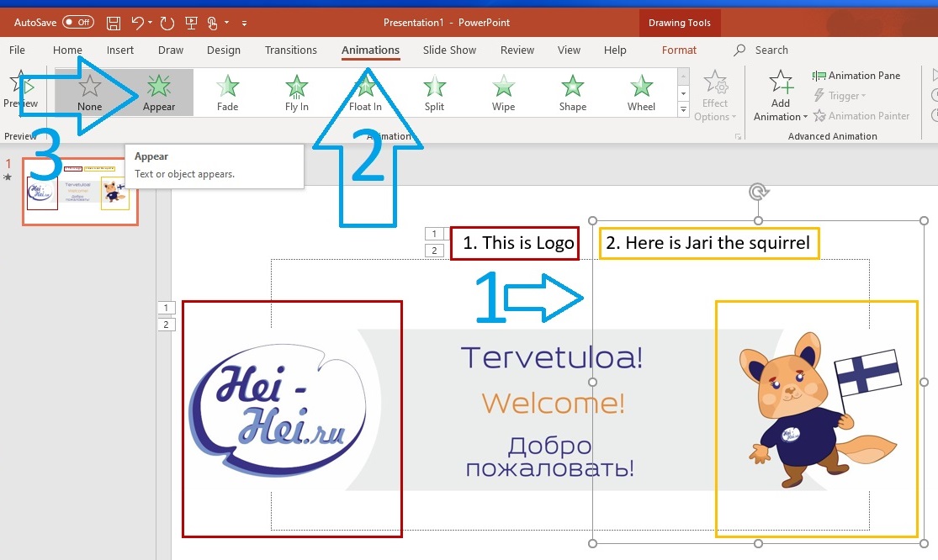Click the Animation Painter tool
Viewport: 938px width, 560px height.
tap(861, 116)
